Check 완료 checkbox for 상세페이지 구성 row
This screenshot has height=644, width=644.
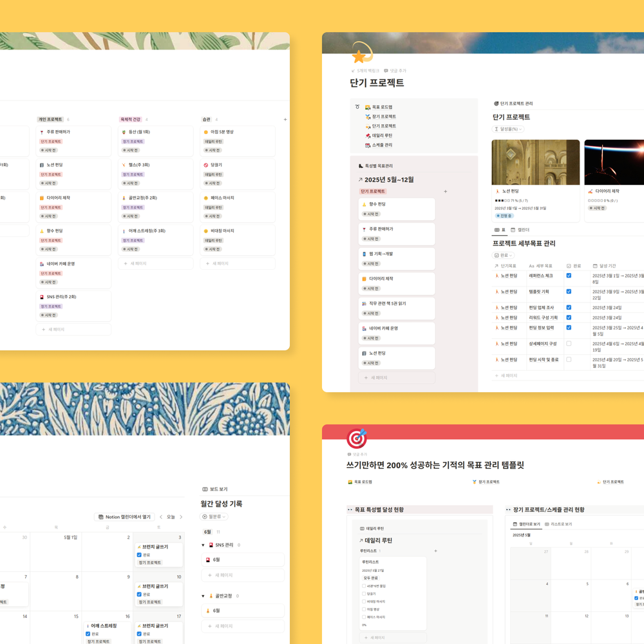click(x=569, y=344)
